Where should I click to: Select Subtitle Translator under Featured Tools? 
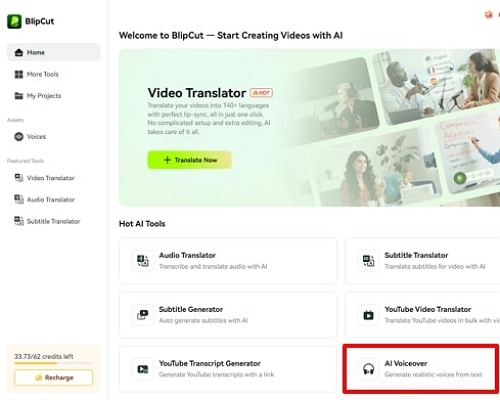[53, 221]
